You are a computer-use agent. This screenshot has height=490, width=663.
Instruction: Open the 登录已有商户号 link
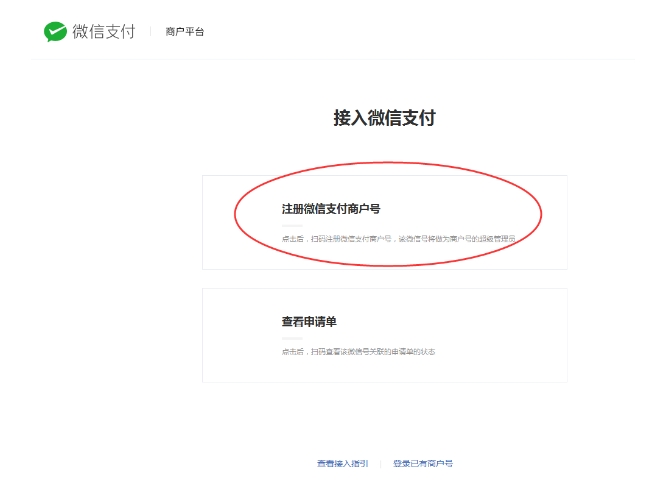coord(422,464)
